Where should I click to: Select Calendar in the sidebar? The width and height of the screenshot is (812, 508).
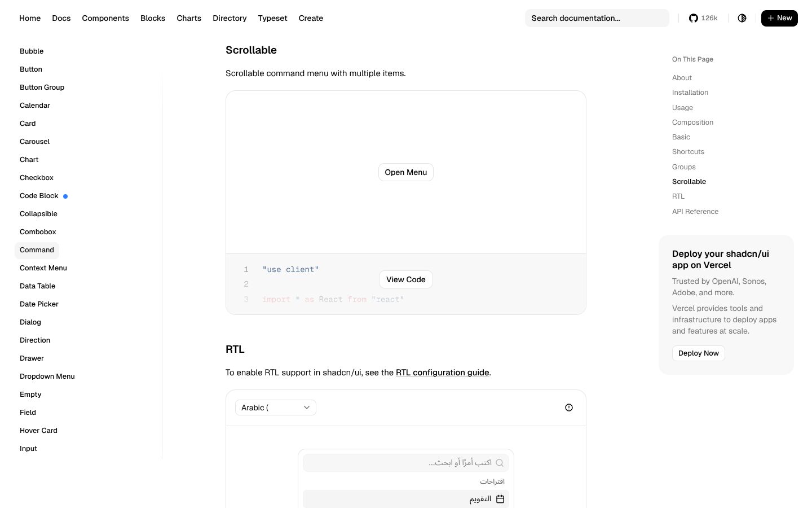tap(35, 106)
